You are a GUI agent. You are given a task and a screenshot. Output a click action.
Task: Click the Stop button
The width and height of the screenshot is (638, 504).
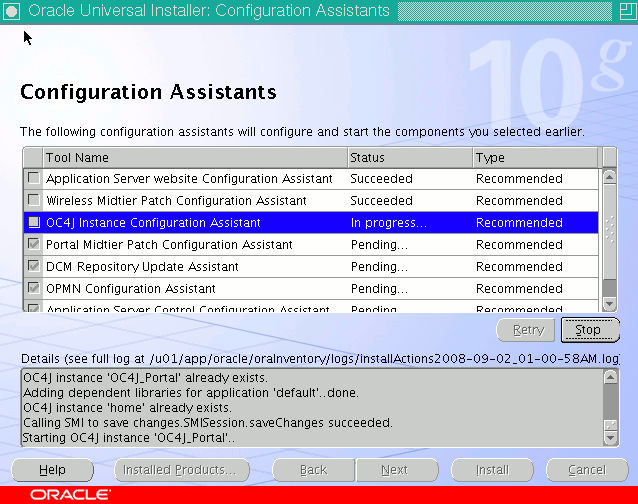click(590, 330)
